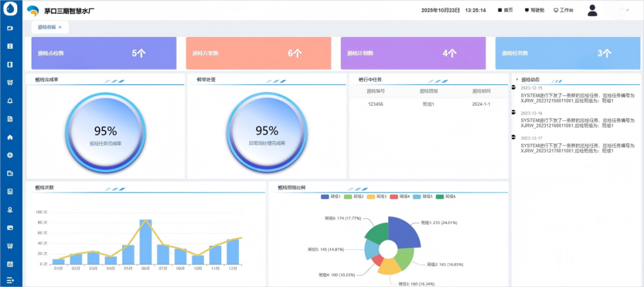Open the folder sidebar icon
This screenshot has height=287, width=644.
pyautogui.click(x=10, y=173)
